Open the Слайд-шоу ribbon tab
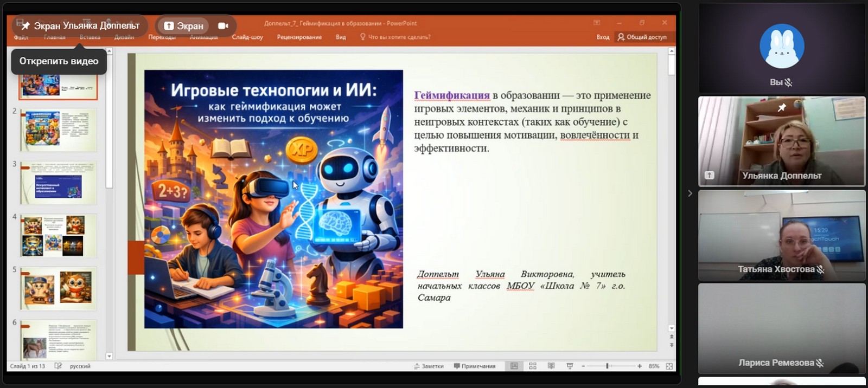868x388 pixels. click(247, 37)
